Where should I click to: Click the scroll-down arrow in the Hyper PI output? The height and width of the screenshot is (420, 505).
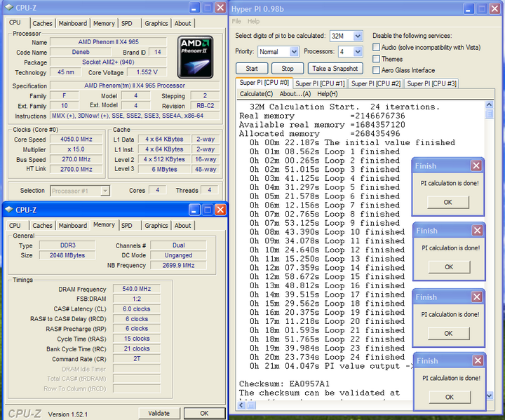pyautogui.click(x=490, y=396)
